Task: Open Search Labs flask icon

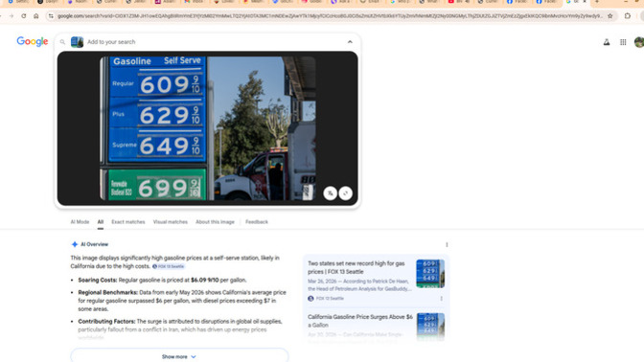Action: coord(607,42)
